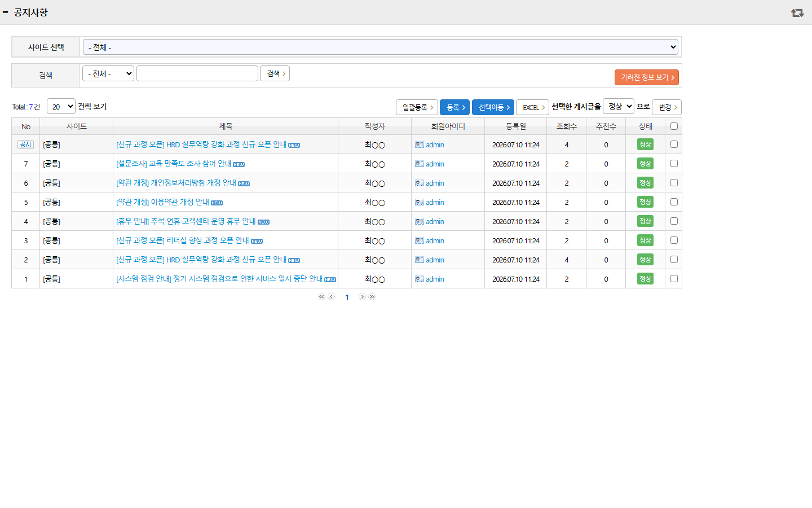The height and width of the screenshot is (508, 812).
Task: Click the 정상 status badge for post 3
Action: [645, 240]
